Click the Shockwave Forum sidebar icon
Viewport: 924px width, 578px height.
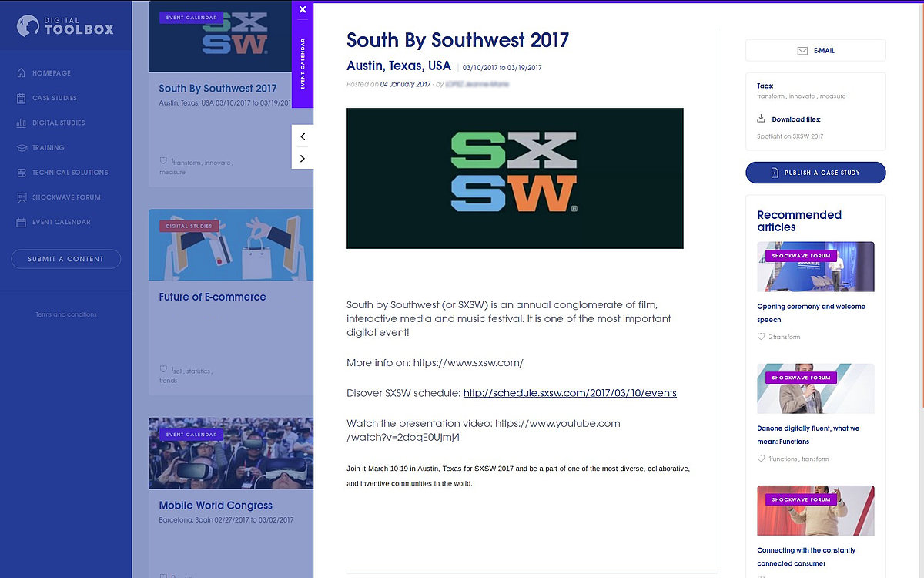click(21, 197)
